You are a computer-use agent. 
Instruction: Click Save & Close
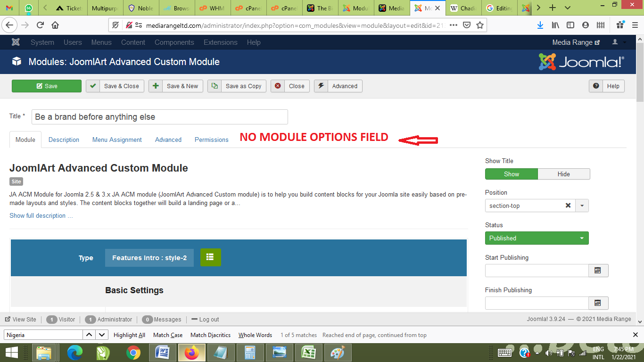pos(115,86)
